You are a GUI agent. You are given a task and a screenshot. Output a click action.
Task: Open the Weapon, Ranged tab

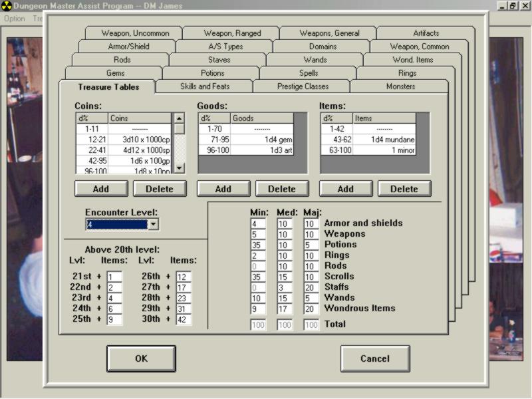point(232,33)
